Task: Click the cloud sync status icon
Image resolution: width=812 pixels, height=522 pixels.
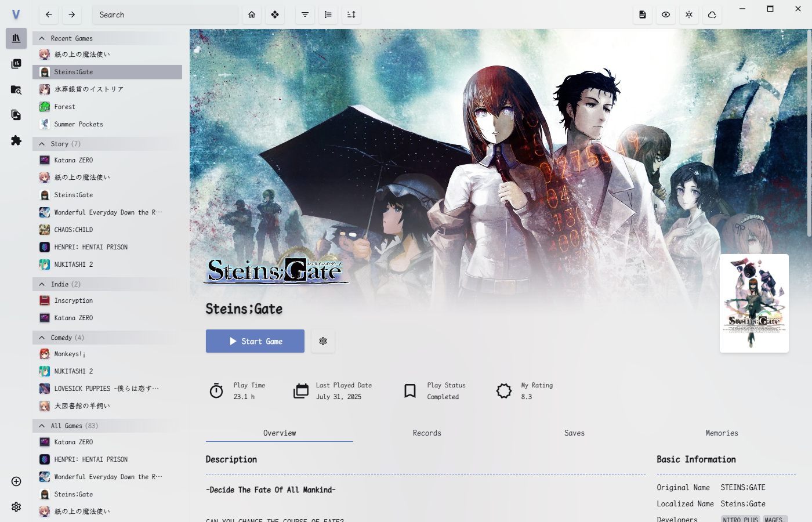Action: coord(712,14)
